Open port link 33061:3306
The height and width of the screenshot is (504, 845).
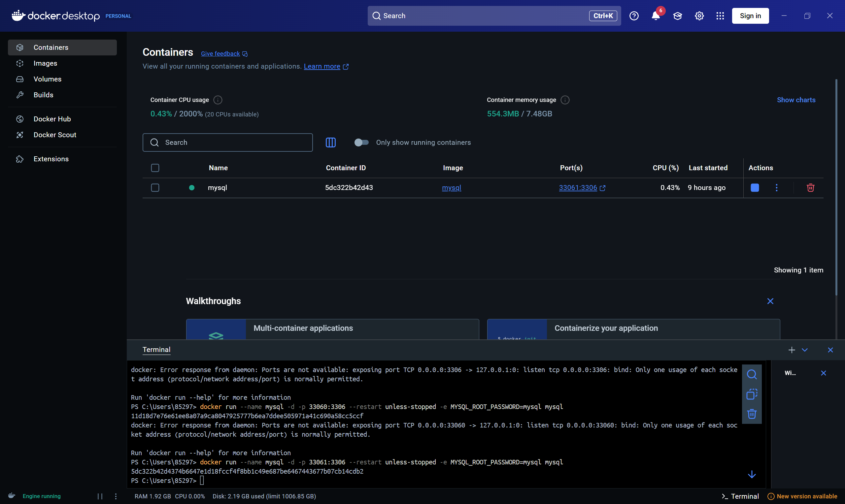coord(578,188)
